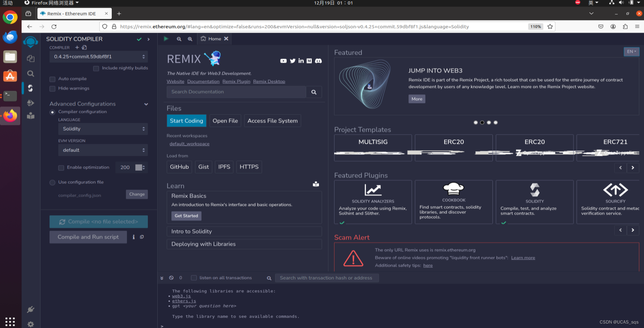Open EVM Version default dropdown
Screen dimensions: 644x328
pyautogui.click(x=103, y=150)
